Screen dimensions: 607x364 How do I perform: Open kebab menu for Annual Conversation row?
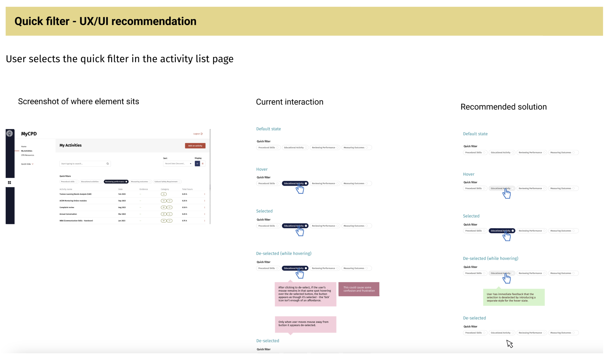click(205, 214)
